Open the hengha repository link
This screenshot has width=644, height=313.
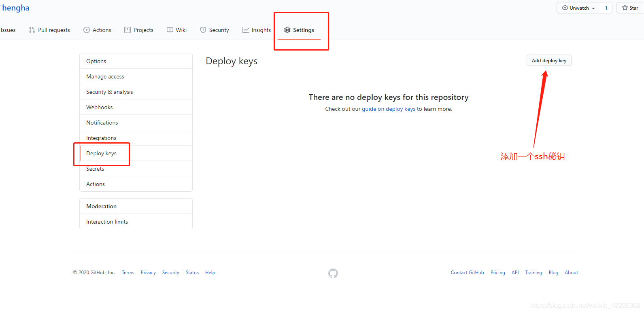[x=16, y=8]
